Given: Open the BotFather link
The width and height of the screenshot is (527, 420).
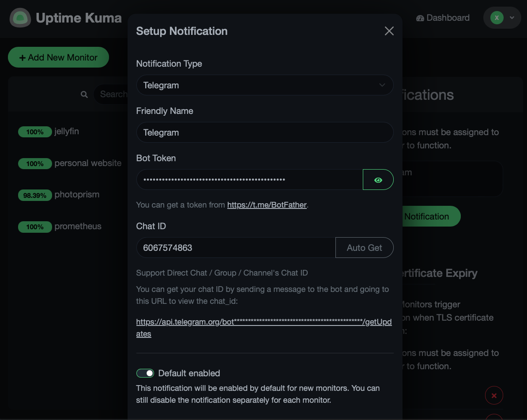Looking at the screenshot, I should (267, 205).
